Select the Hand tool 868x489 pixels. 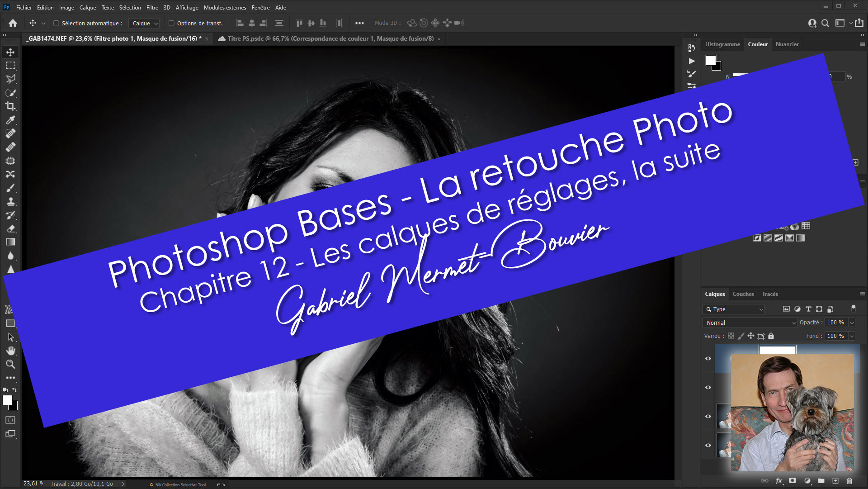10,351
